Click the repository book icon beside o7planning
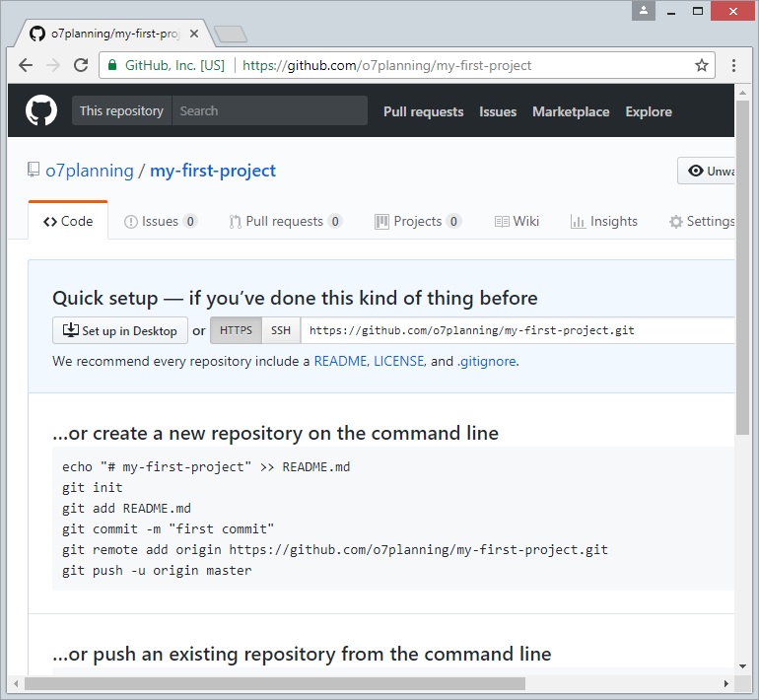 pos(33,170)
